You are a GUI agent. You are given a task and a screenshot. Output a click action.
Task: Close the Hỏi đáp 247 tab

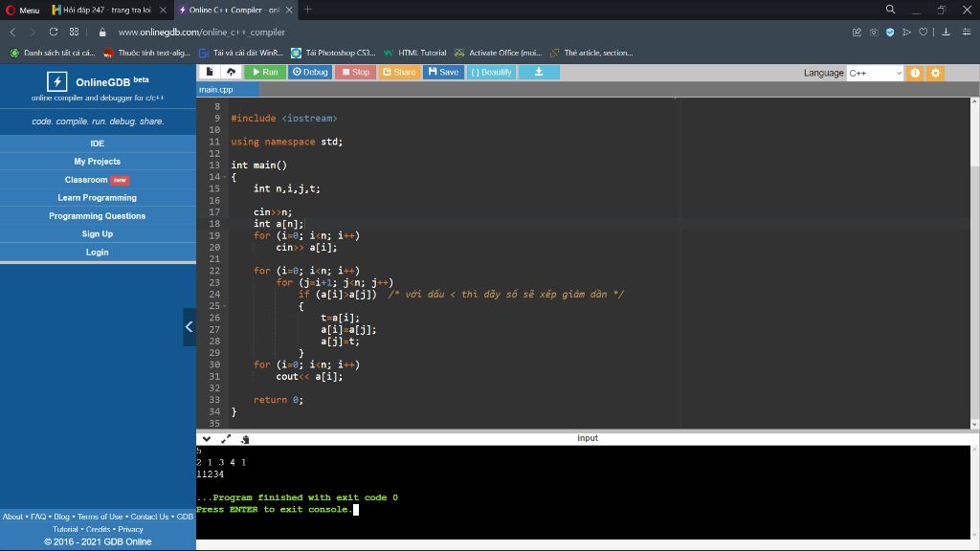point(163,10)
